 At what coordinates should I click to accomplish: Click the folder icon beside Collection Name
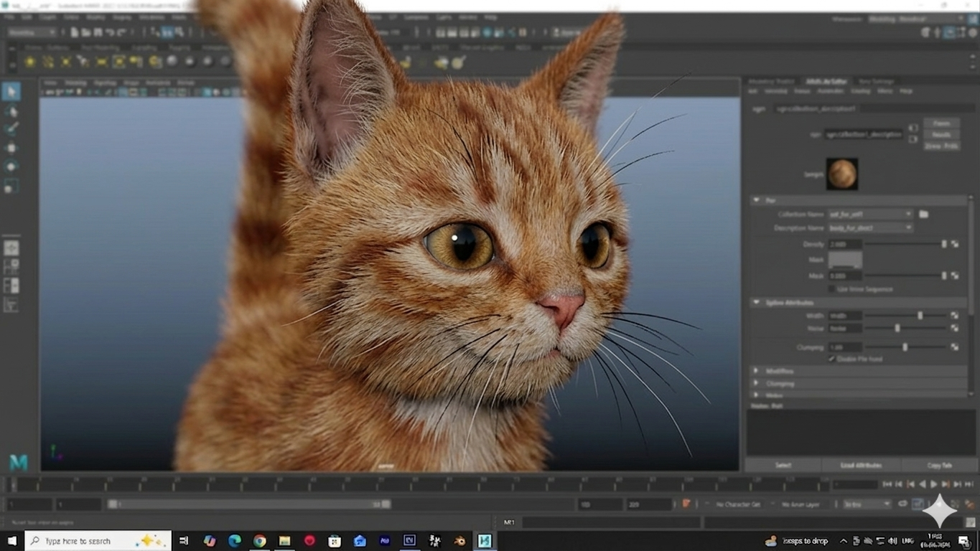[x=924, y=214]
